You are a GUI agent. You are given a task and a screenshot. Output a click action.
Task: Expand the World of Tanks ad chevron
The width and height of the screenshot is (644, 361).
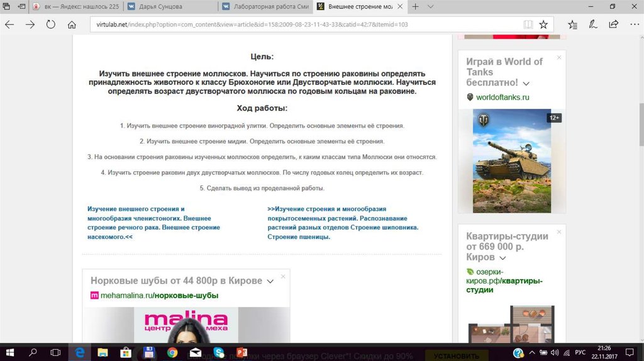[x=526, y=83]
